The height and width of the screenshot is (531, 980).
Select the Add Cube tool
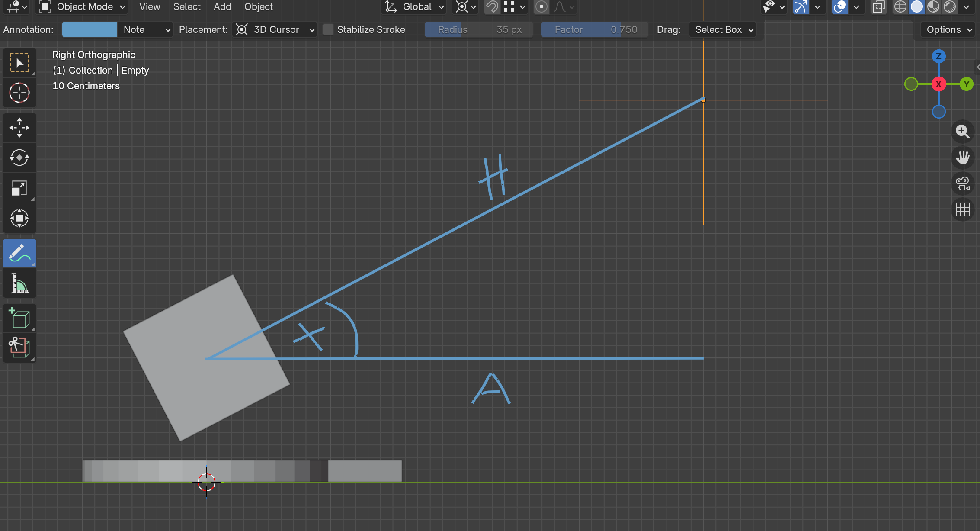(x=19, y=319)
